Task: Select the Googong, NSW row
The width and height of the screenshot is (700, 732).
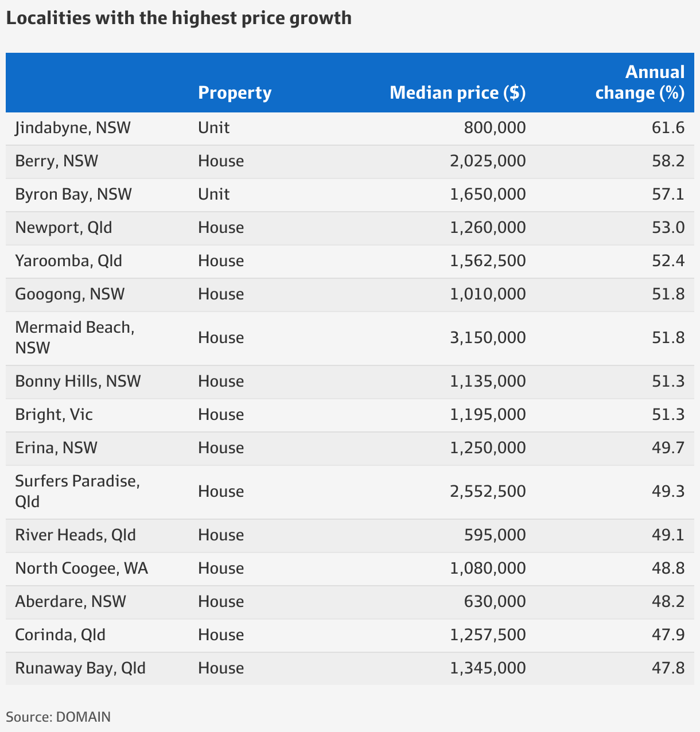Action: tap(350, 295)
